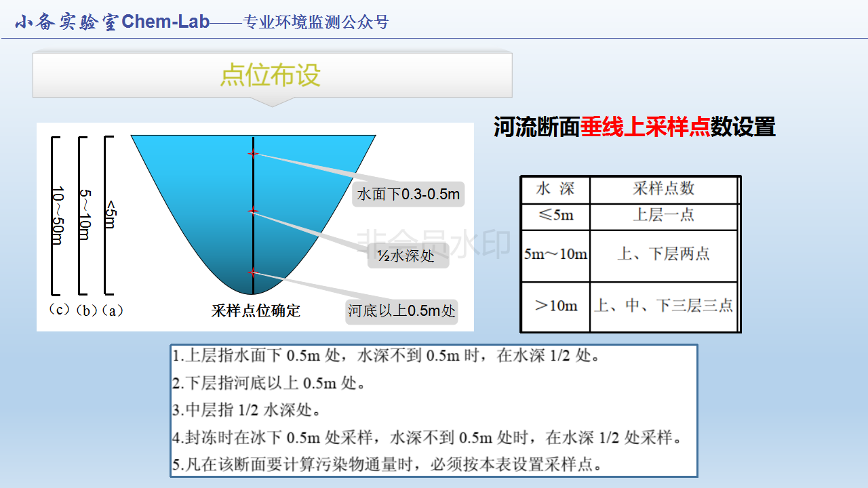
Task: Select the 水深 table header cell
Action: 555,190
